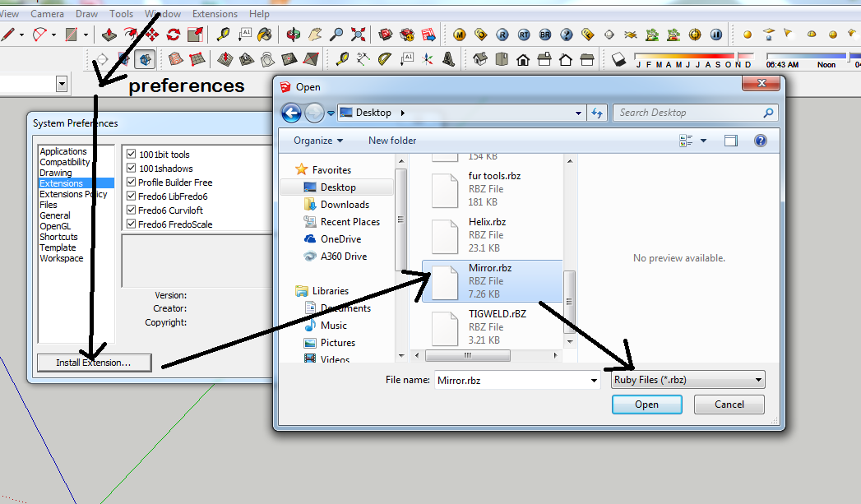This screenshot has width=861, height=504.
Task: Select the Arc drawing tool
Action: pos(39,35)
